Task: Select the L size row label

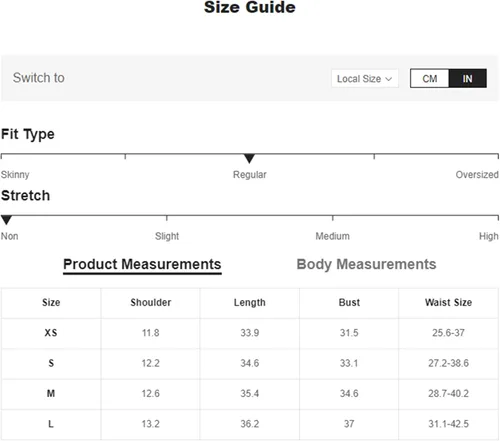Action: [x=51, y=424]
